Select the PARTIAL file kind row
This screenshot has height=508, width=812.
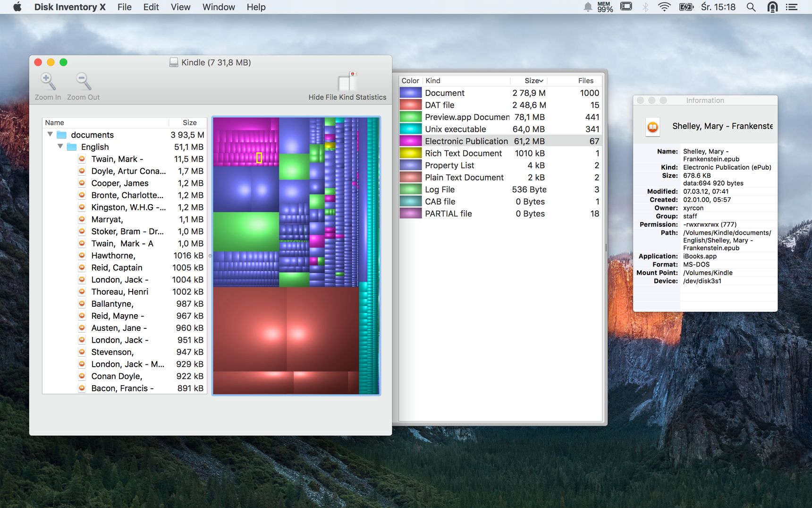click(x=500, y=214)
